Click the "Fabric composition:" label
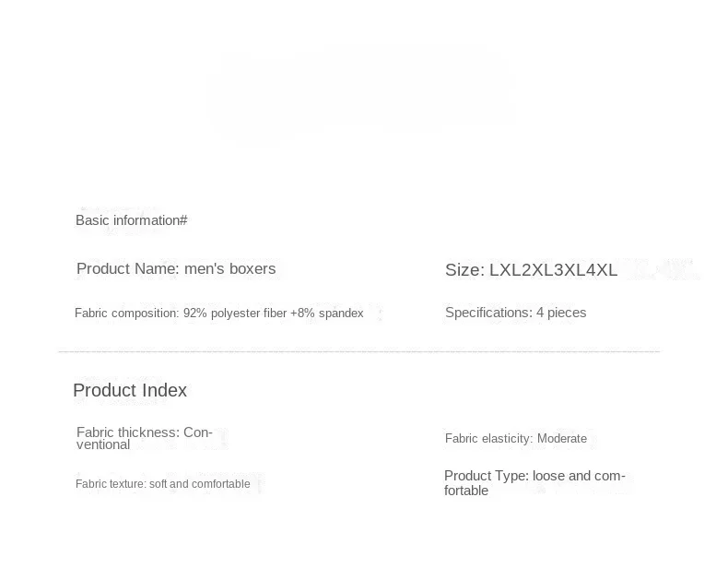Viewport: 728px width, 580px height. tap(127, 314)
